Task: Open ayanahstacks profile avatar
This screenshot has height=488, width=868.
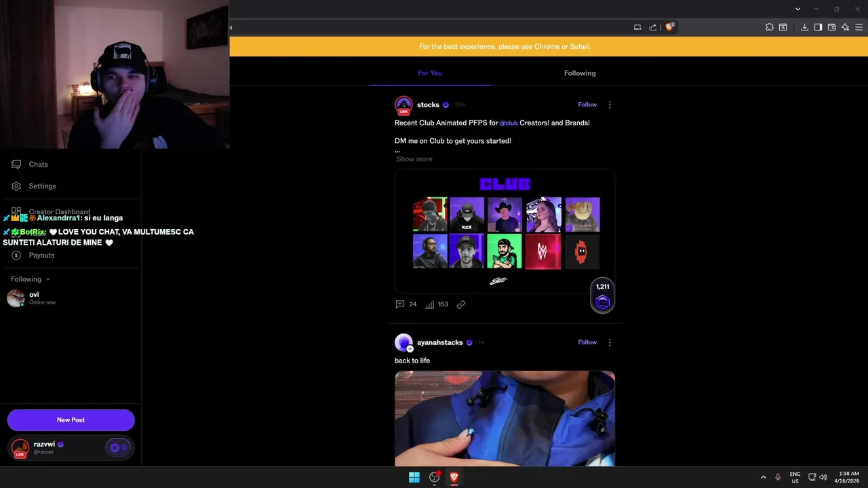Action: [x=403, y=343]
